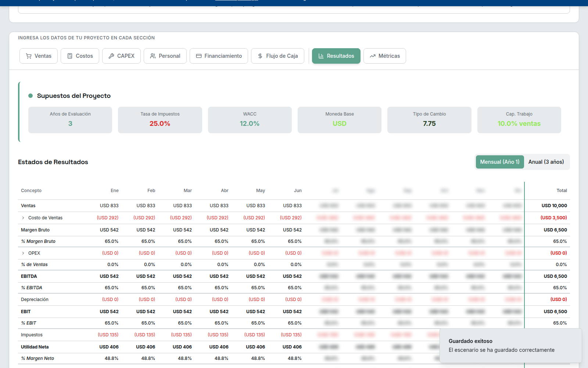Click the Supuestos del Proyecto heading
588x368 pixels.
click(x=74, y=96)
